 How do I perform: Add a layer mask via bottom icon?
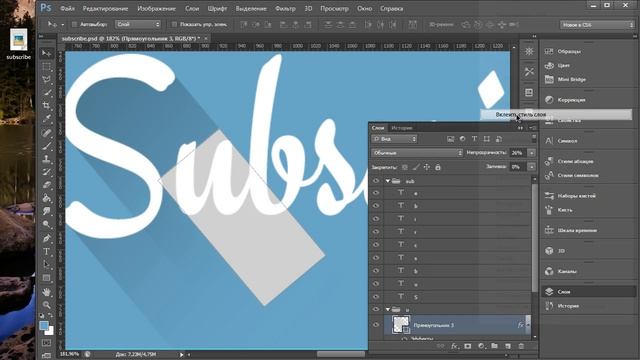[468, 346]
